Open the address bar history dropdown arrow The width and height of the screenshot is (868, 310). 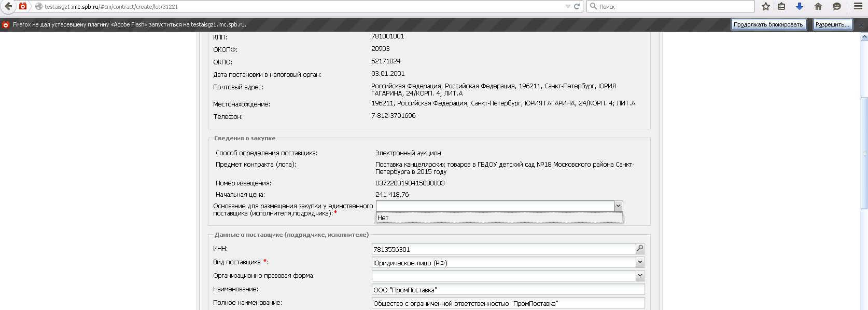tap(568, 7)
